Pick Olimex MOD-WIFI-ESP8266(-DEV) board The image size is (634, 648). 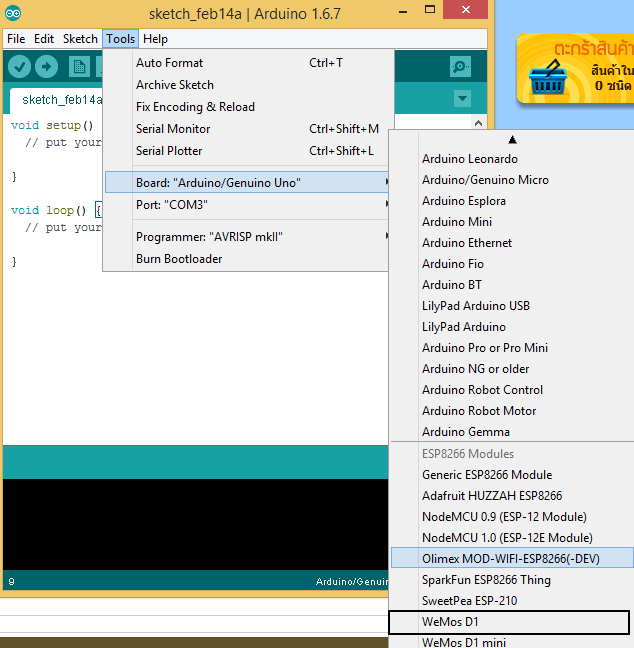pos(512,558)
